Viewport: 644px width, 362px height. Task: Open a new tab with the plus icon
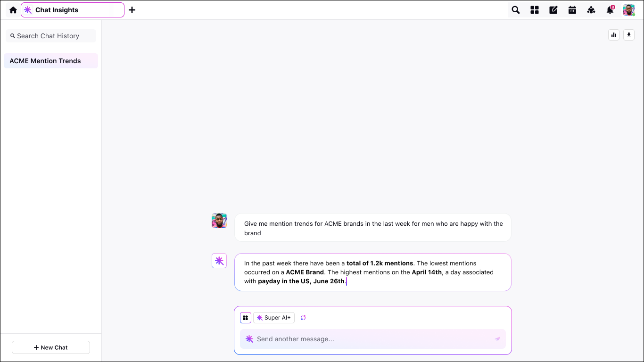[x=132, y=10]
